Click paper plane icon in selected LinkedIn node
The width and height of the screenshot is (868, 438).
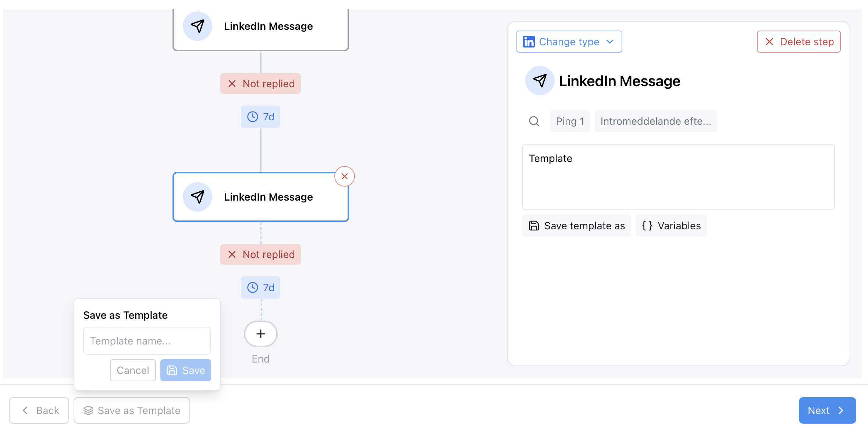[198, 197]
